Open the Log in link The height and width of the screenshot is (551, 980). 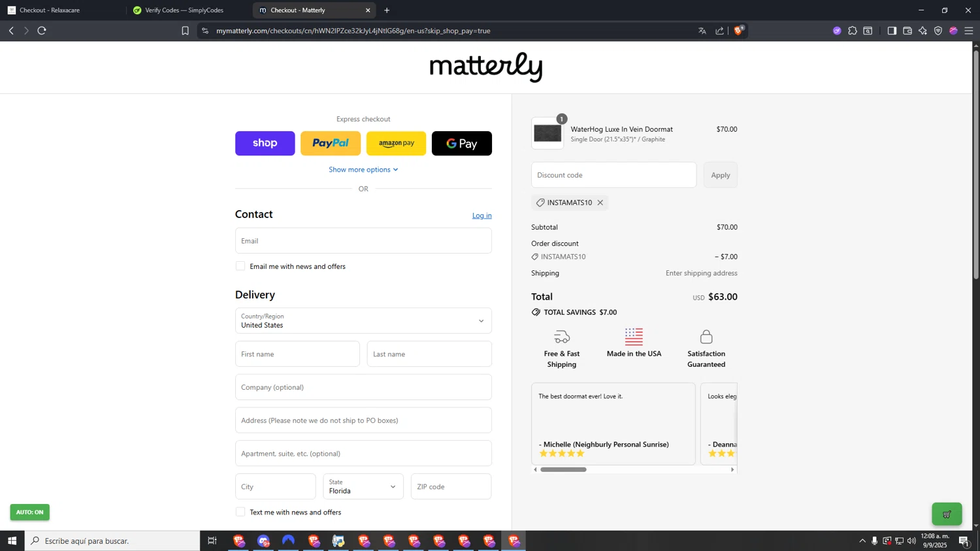click(482, 215)
